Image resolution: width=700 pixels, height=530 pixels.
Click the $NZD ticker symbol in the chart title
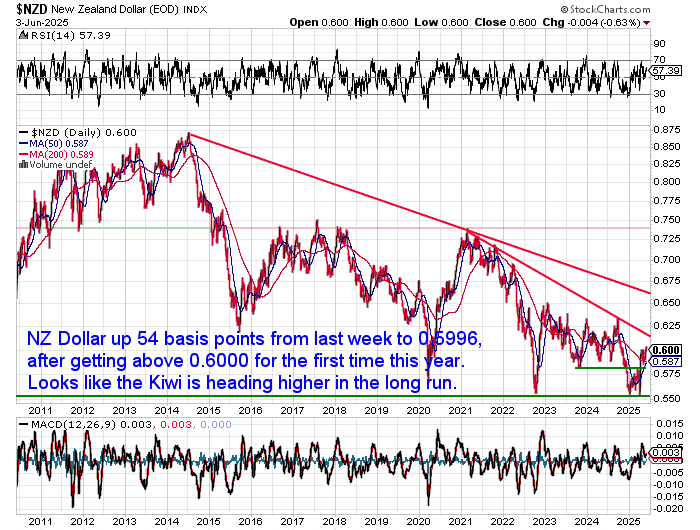point(32,8)
